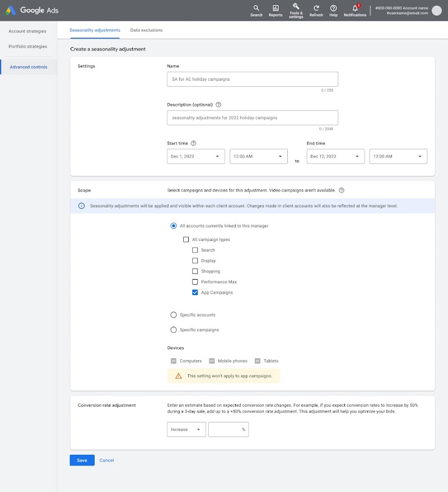Click the Cancel link
Viewport: 448px width, 492px height.
106,460
